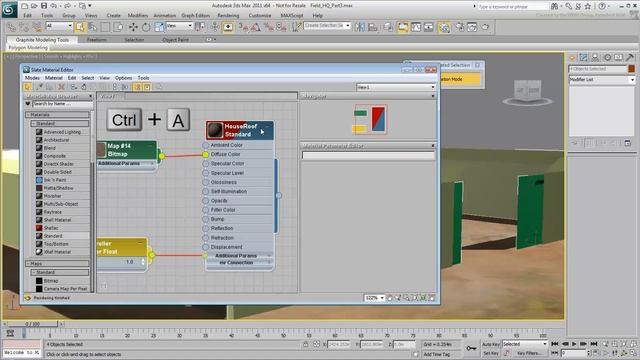Click the Slate Pan tool hand icon
Viewport: 640px width, 360px height.
click(390, 298)
